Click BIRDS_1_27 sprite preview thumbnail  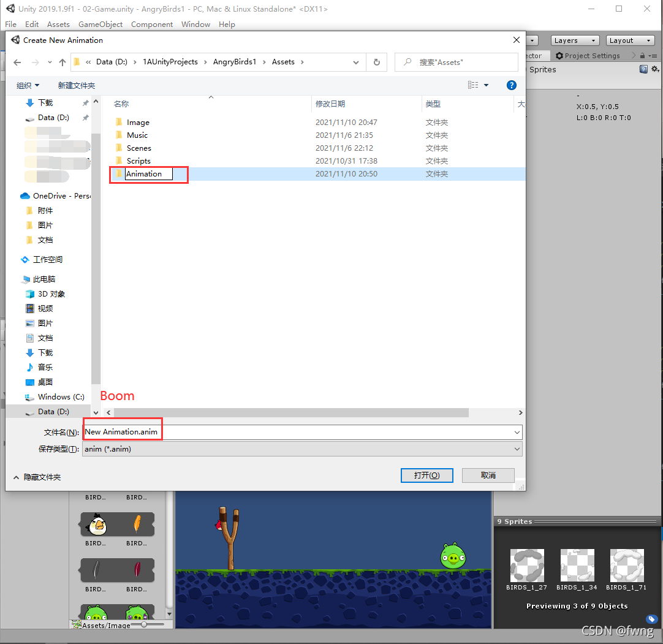pyautogui.click(x=527, y=566)
